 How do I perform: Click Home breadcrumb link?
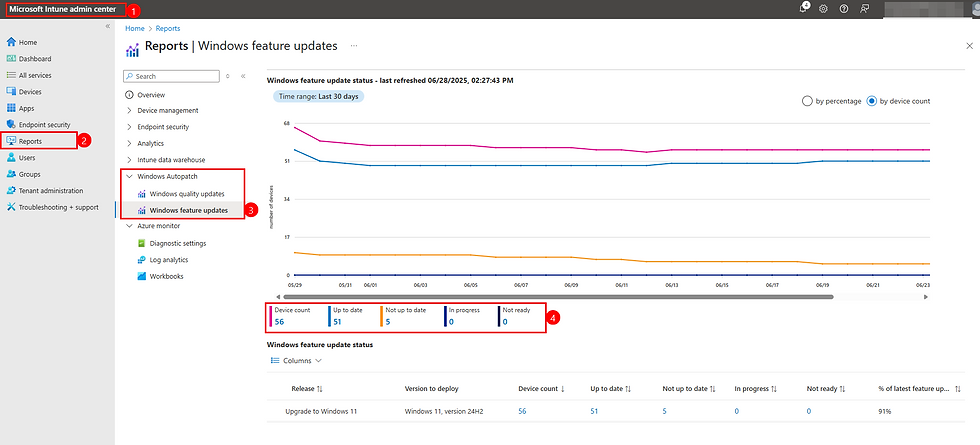[x=134, y=29]
